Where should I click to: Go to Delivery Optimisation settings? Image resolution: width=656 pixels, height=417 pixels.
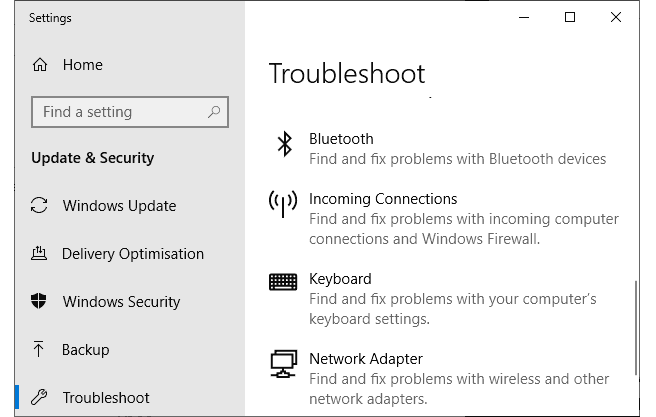tap(132, 254)
